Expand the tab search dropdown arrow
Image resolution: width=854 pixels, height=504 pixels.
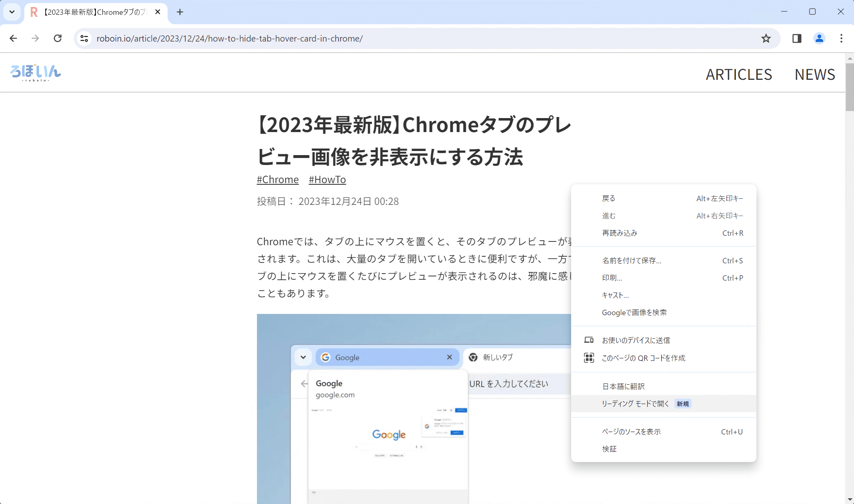pos(12,12)
